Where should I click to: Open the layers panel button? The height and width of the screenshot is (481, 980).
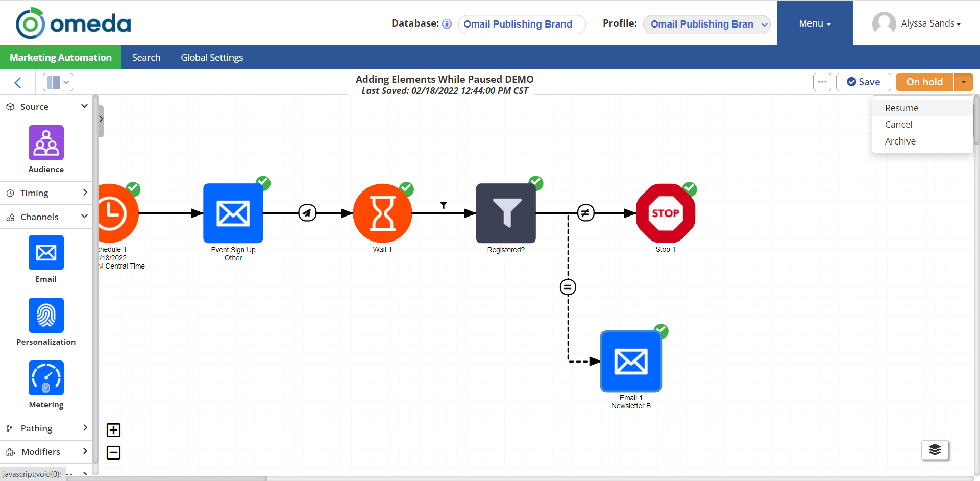(x=935, y=450)
